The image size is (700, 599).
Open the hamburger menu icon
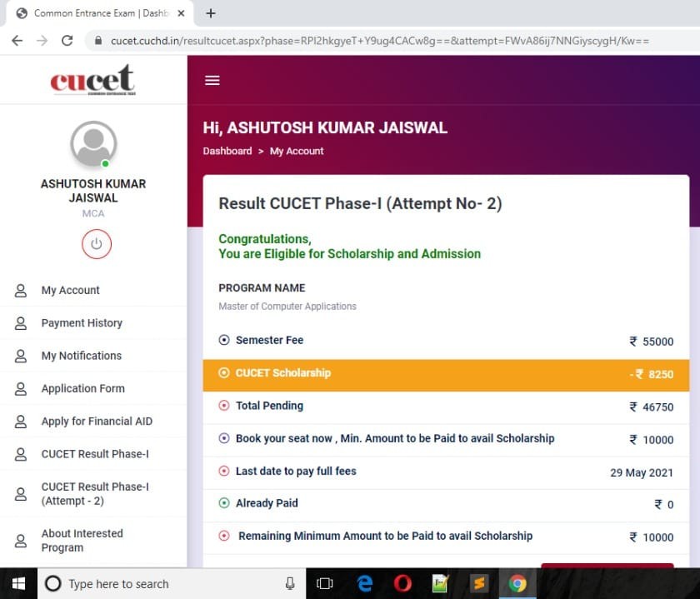click(212, 80)
